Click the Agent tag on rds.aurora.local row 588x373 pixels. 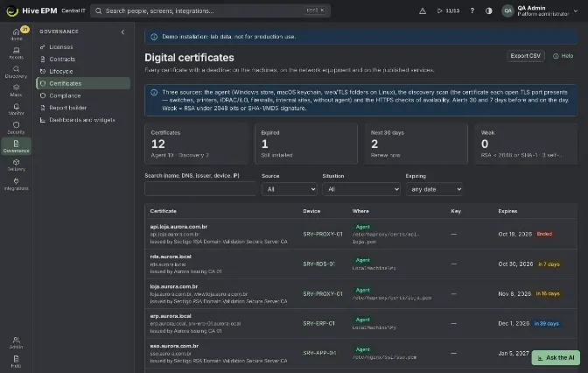click(362, 260)
